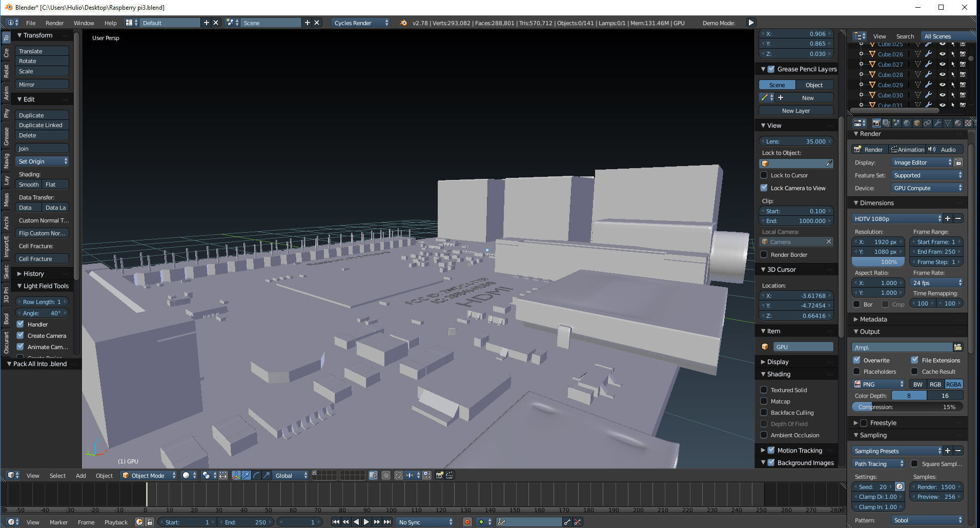Hide Cube.027 using its eye toggle
The image size is (980, 528).
click(x=943, y=64)
